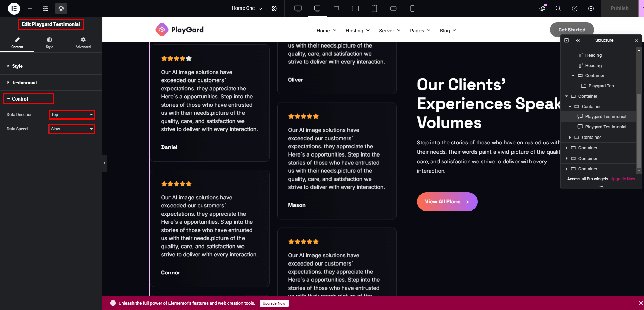Select second Playgard Testimonial in Structure
This screenshot has height=310, width=644.
[605, 127]
